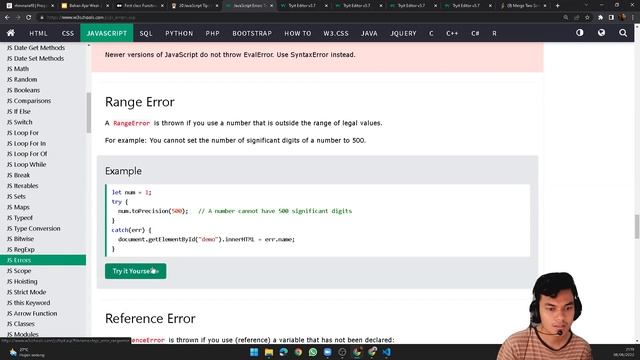Open JQUERY tutorial menu
The height and width of the screenshot is (360, 640).
(403, 33)
